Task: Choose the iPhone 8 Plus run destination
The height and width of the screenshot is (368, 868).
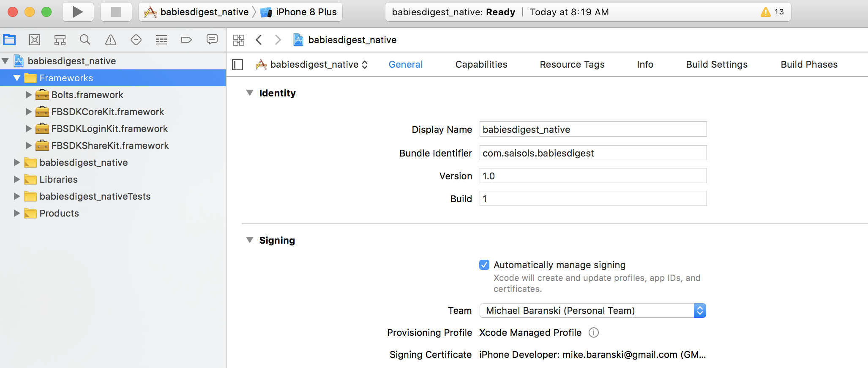Action: (x=299, y=12)
